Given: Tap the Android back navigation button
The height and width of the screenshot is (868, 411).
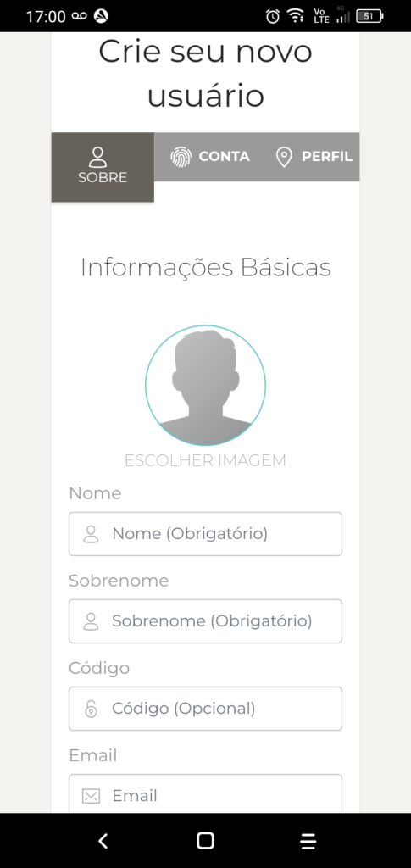Looking at the screenshot, I should pyautogui.click(x=103, y=841).
